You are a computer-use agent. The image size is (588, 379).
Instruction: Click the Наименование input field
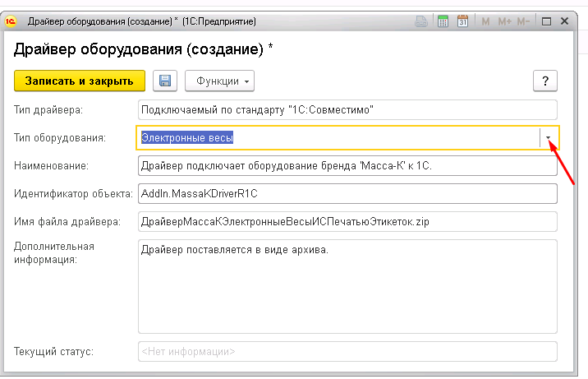pyautogui.click(x=347, y=165)
